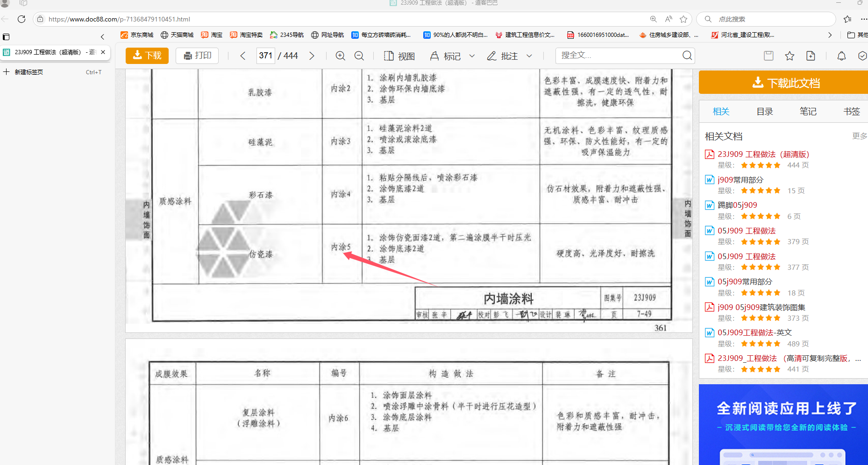868x465 pixels.
Task: Open the 90%的人都说不明白 bookmark
Action: click(455, 35)
